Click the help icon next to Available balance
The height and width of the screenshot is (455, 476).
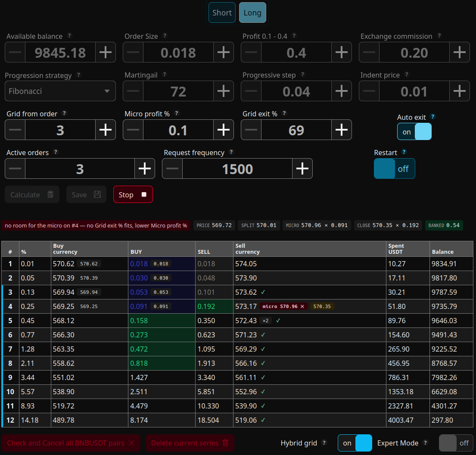pos(69,35)
